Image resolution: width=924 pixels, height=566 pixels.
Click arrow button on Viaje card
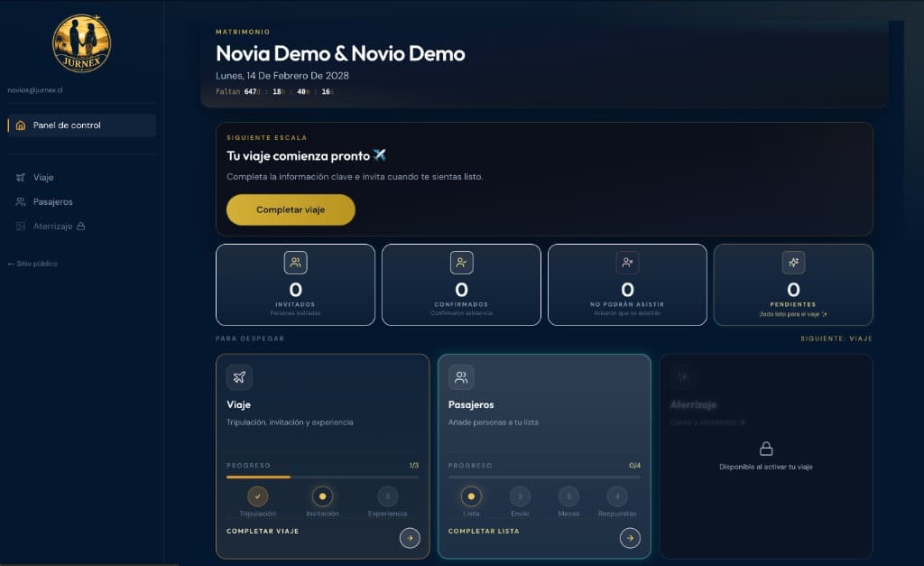pos(410,538)
